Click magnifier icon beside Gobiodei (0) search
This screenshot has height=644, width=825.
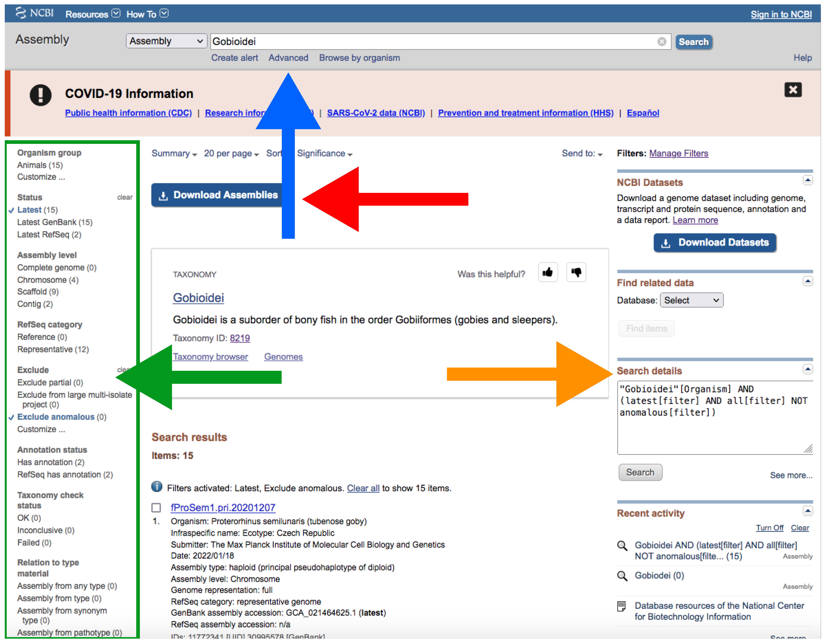click(622, 576)
